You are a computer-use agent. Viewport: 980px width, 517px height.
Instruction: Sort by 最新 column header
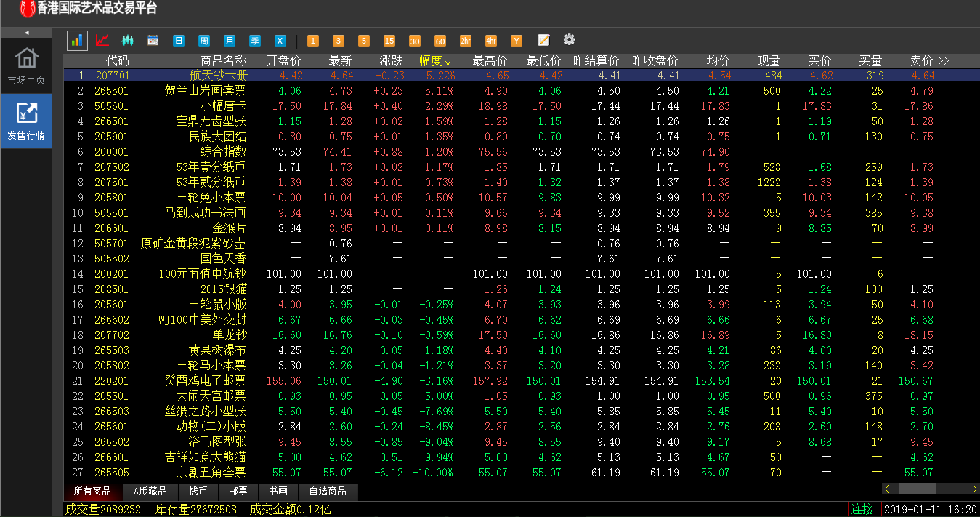click(x=340, y=60)
